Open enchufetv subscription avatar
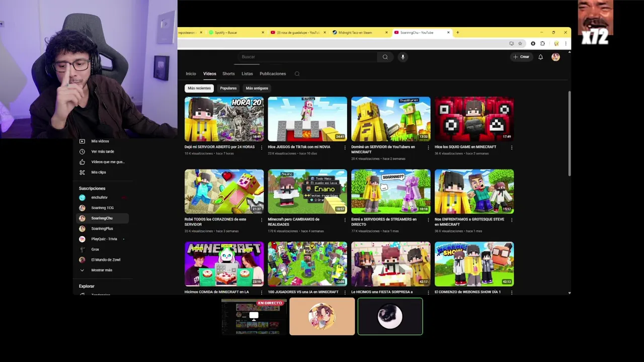This screenshot has width=644, height=362. 82,198
